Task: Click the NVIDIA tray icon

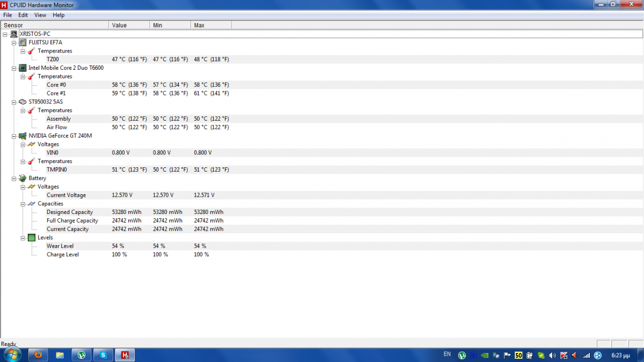Action: click(485, 355)
